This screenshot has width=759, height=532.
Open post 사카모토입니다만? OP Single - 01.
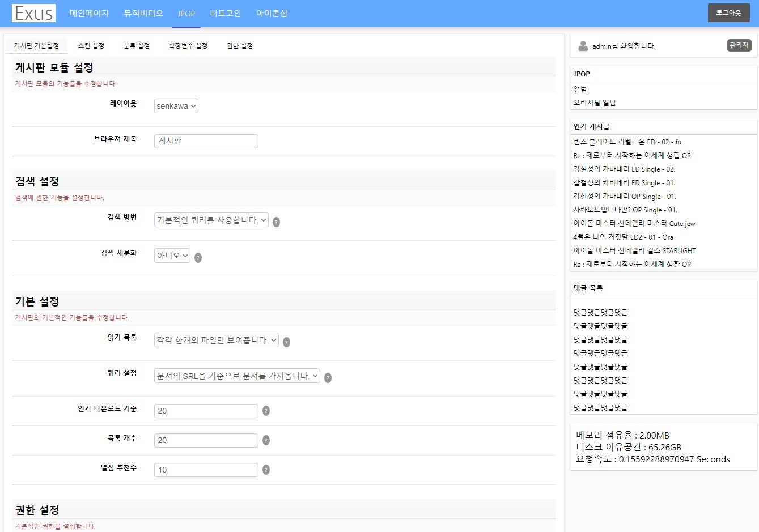pyautogui.click(x=625, y=210)
